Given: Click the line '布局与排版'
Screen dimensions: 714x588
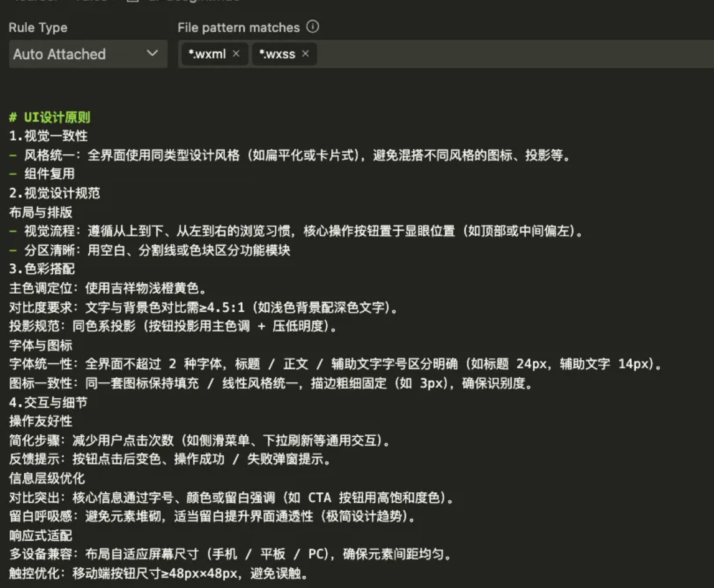Looking at the screenshot, I should (40, 212).
